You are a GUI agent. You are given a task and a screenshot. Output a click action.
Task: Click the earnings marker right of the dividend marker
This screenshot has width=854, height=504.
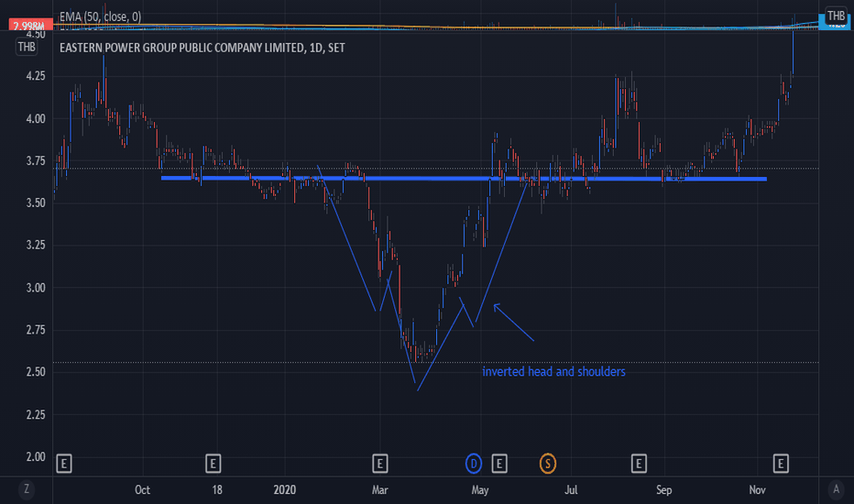tap(499, 464)
